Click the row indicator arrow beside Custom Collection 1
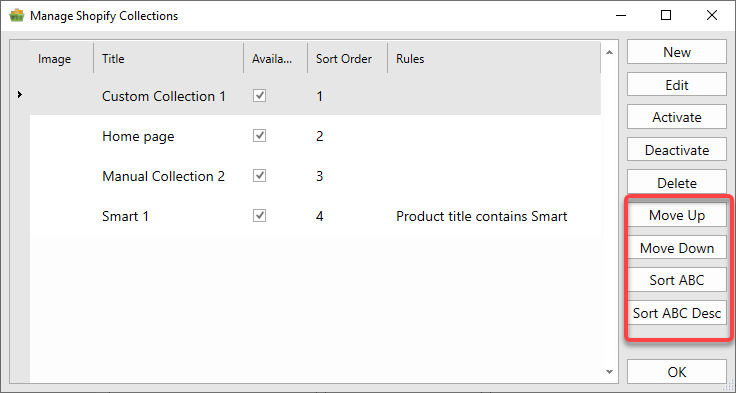Image resolution: width=736 pixels, height=393 pixels. point(20,95)
